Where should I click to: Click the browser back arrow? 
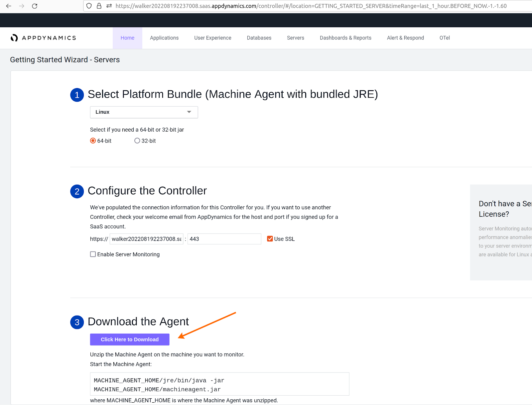point(9,6)
